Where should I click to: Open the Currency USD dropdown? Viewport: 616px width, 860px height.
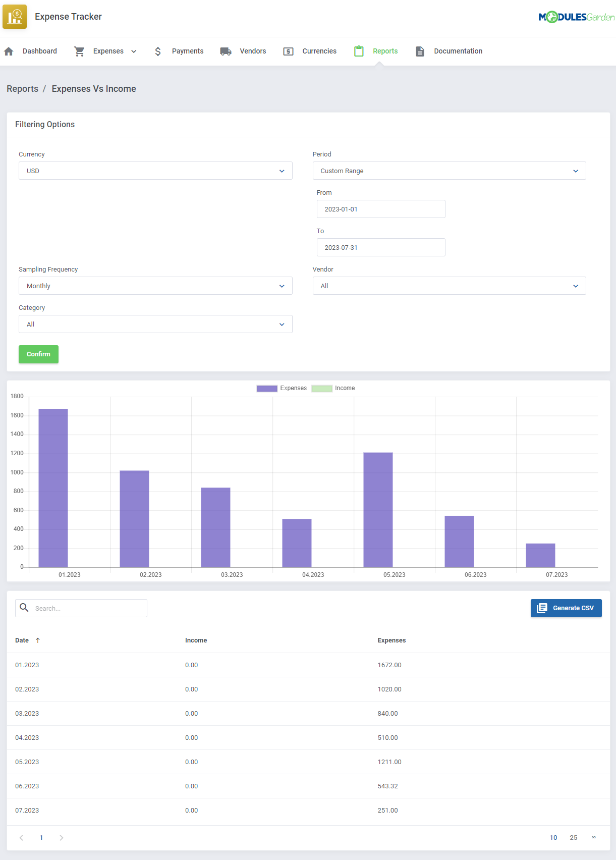[155, 171]
